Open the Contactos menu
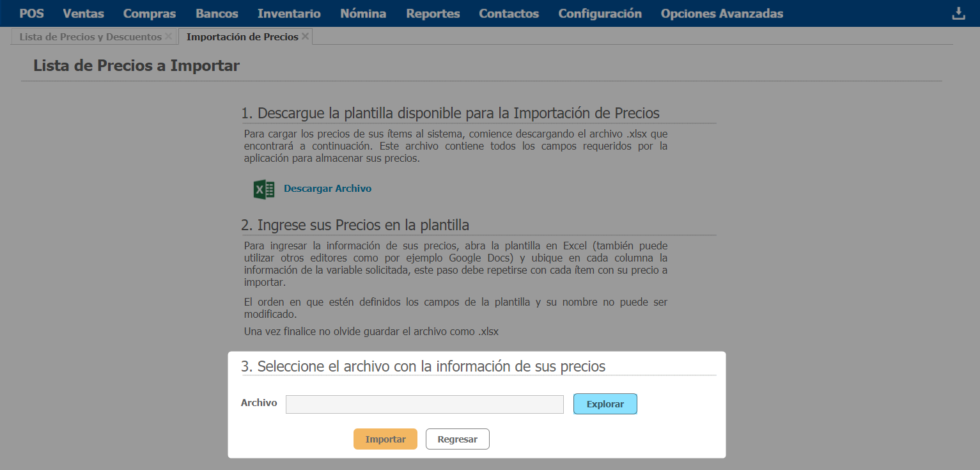980x470 pixels. click(509, 13)
